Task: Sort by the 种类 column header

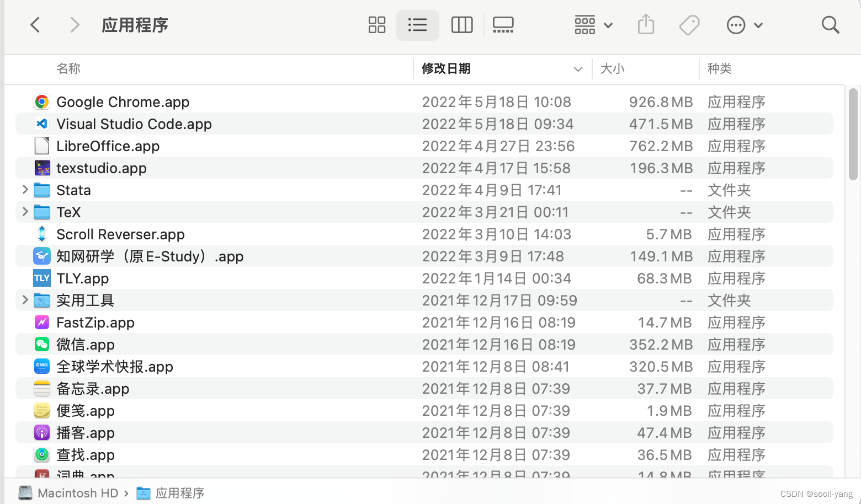Action: click(720, 69)
